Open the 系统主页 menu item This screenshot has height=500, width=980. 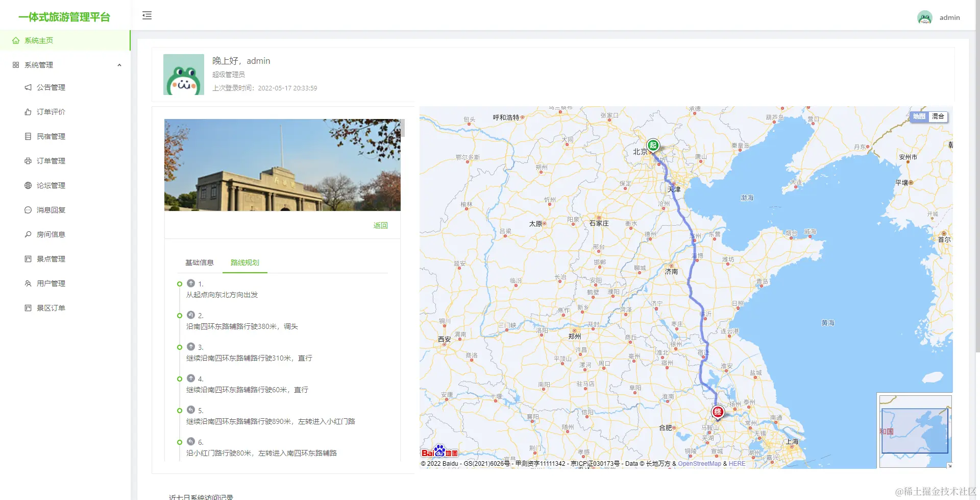coord(65,40)
